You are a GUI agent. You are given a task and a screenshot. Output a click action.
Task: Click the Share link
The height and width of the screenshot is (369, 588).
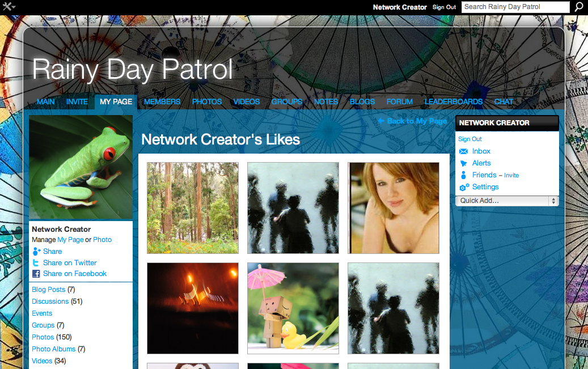pyautogui.click(x=53, y=251)
